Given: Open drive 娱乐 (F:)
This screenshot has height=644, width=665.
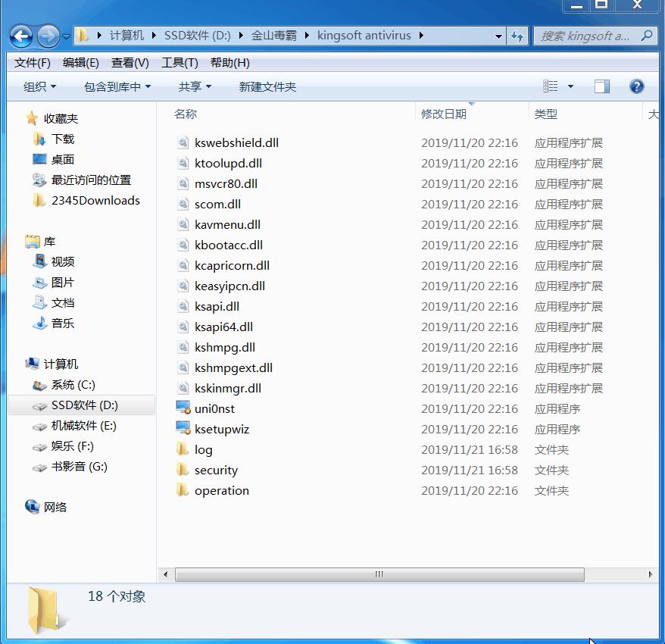Looking at the screenshot, I should pyautogui.click(x=72, y=446).
